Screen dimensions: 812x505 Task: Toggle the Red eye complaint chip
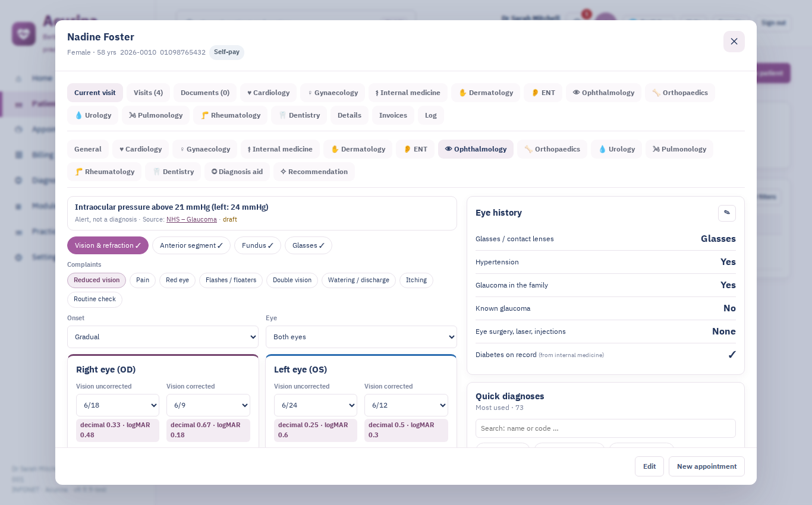pyautogui.click(x=177, y=280)
